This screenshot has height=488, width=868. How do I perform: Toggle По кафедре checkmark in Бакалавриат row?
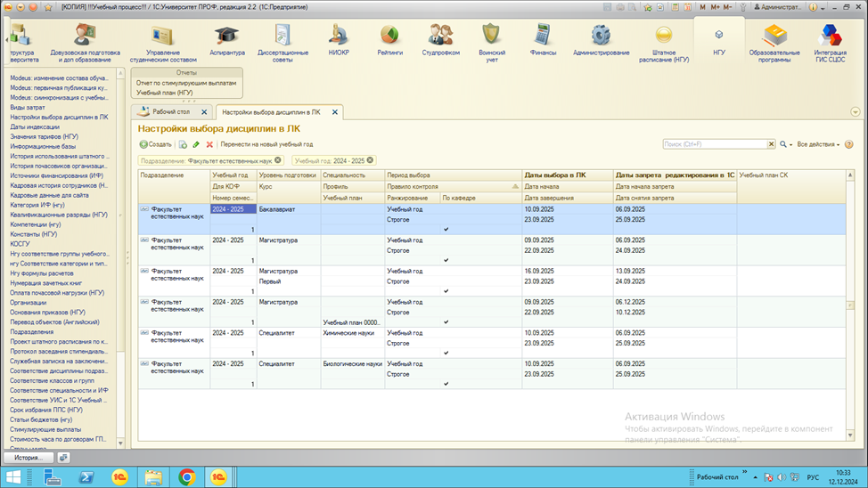tap(446, 229)
